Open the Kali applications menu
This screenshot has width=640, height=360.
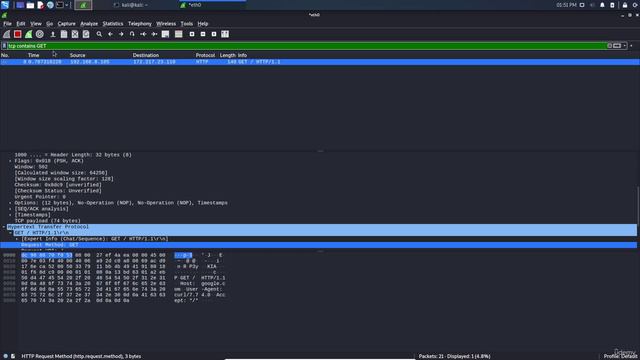point(5,5)
